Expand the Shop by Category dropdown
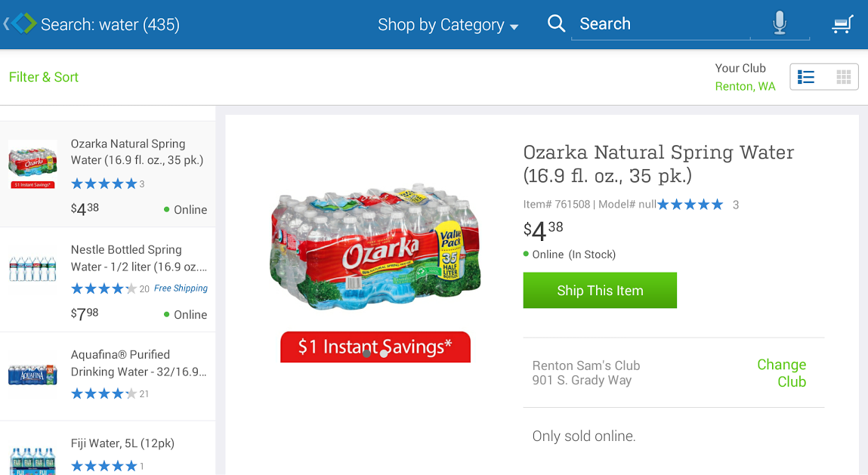Viewport: 868px width, 475px height. pos(448,25)
